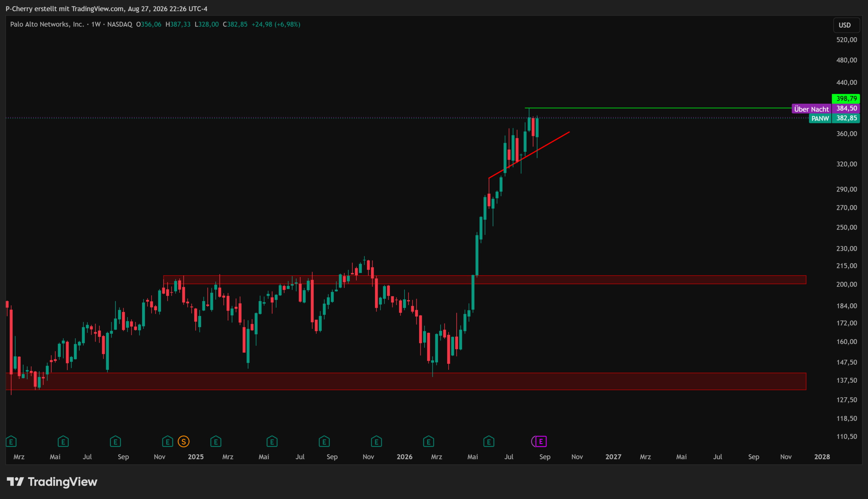Select the green horizontal line drawing
The width and height of the screenshot is (868, 499).
tap(658, 108)
